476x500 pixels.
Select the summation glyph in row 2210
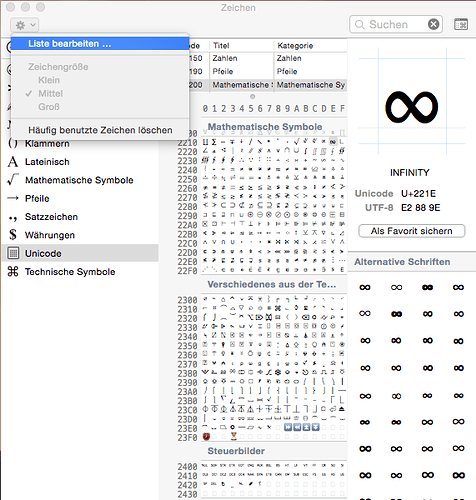tap(214, 142)
